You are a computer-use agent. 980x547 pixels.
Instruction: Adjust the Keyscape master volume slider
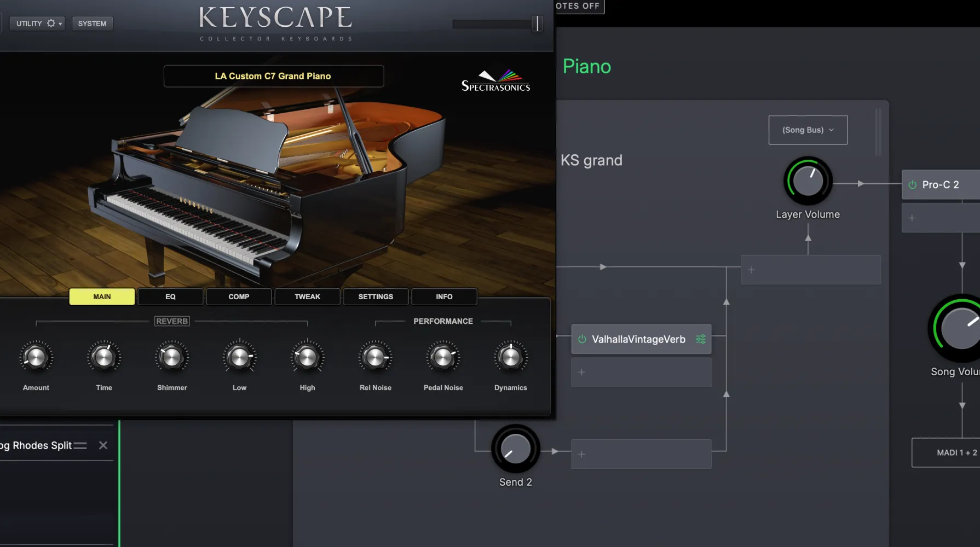[x=538, y=24]
